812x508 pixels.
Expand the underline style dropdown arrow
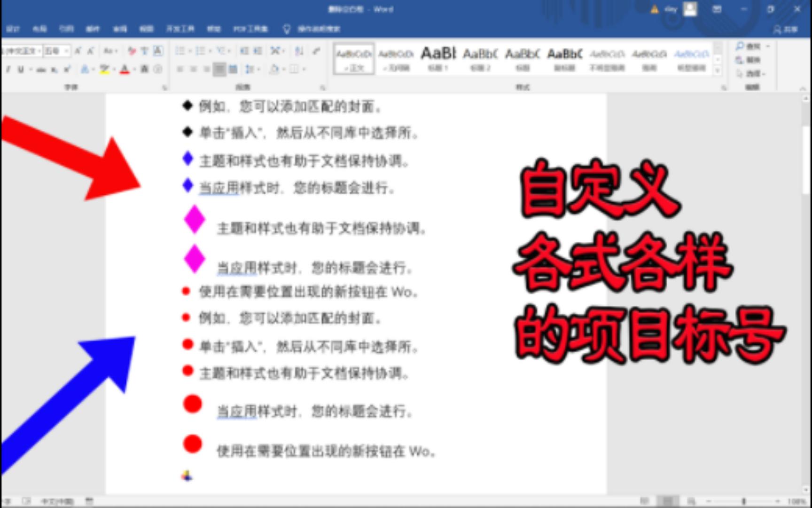pos(30,70)
